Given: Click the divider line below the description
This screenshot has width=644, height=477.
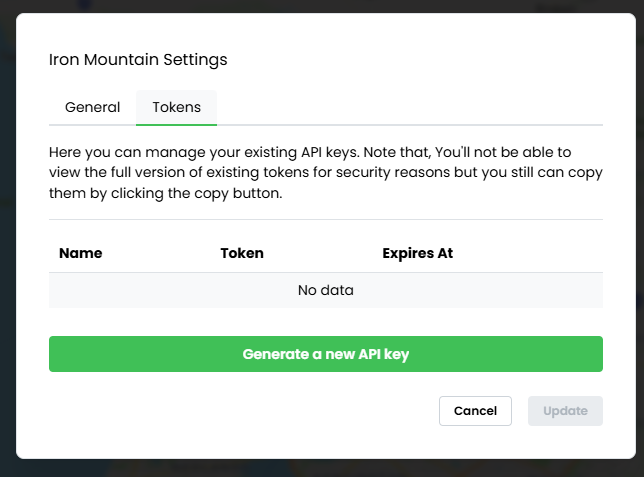Looking at the screenshot, I should (325, 219).
